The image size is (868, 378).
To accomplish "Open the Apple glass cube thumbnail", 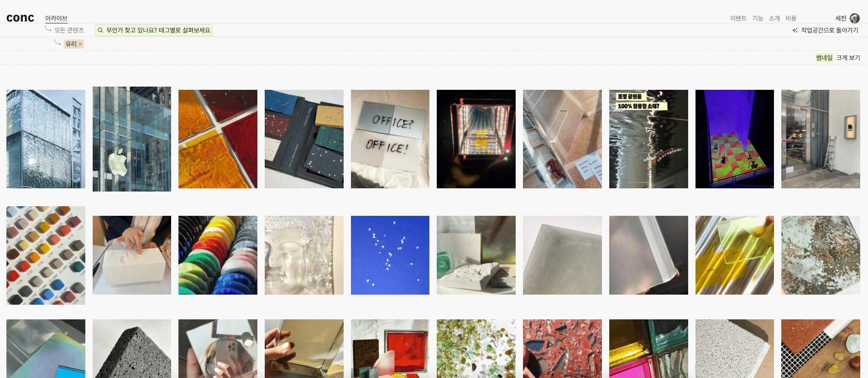I will tap(132, 139).
